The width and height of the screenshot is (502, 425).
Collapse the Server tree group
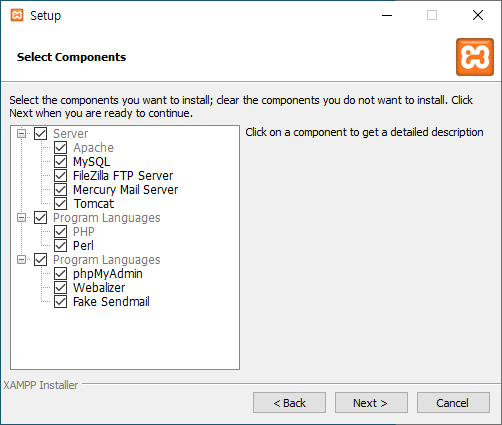coord(21,134)
